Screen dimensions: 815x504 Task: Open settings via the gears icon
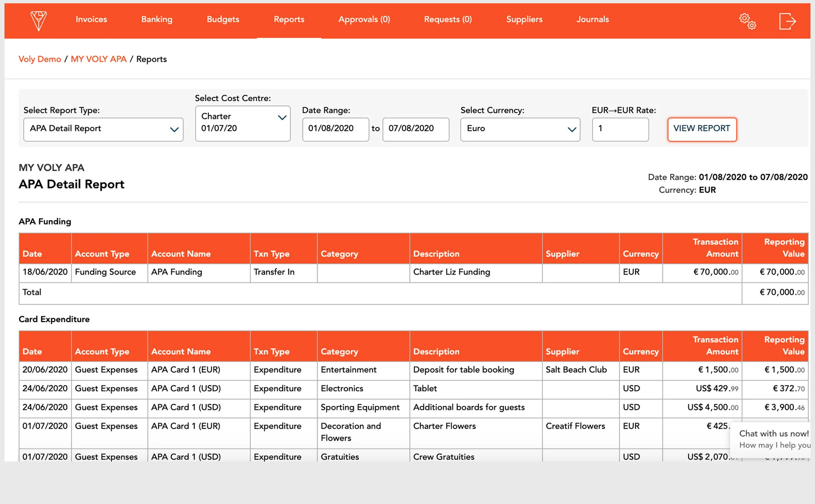[x=748, y=21]
